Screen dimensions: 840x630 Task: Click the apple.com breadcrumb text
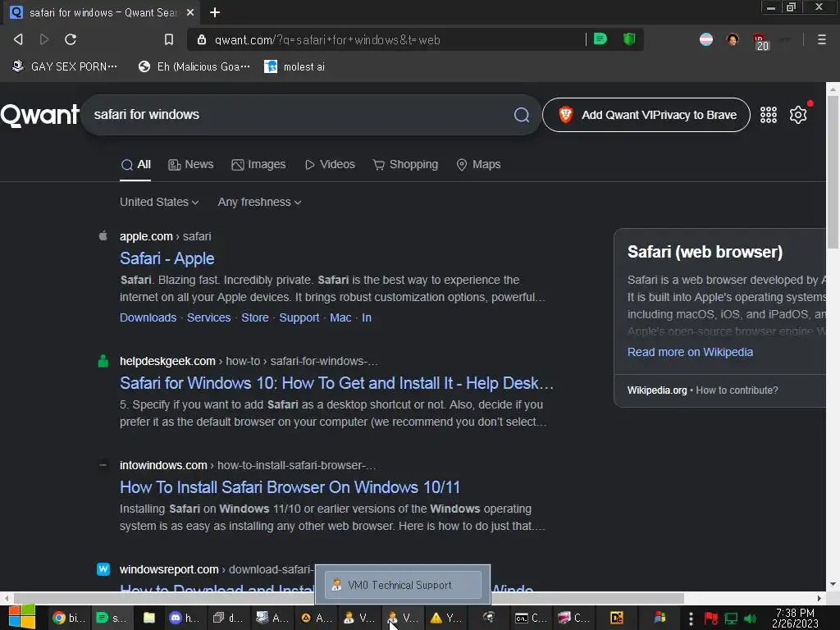tap(146, 236)
